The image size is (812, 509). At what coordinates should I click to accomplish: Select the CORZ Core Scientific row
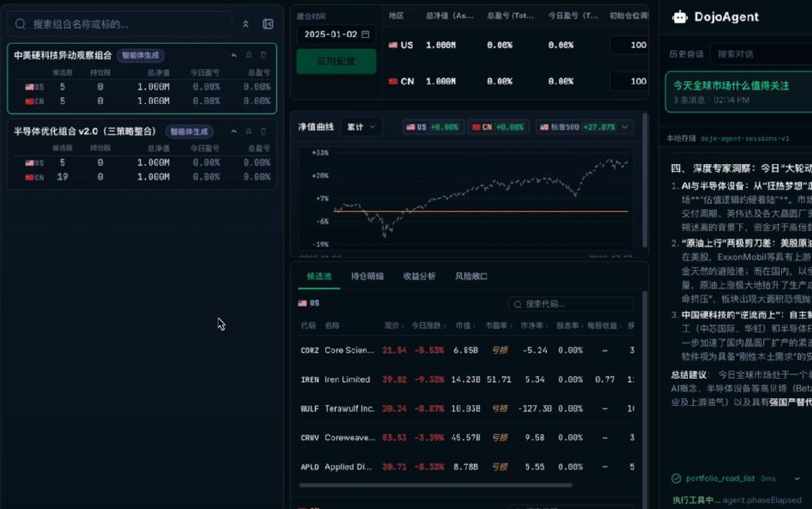pos(467,350)
